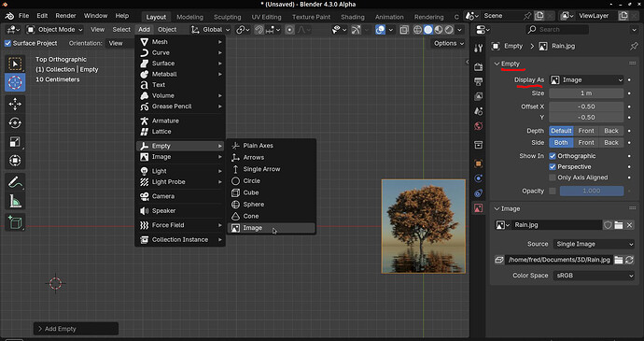Choose Image in Empty submenu

pos(271,228)
